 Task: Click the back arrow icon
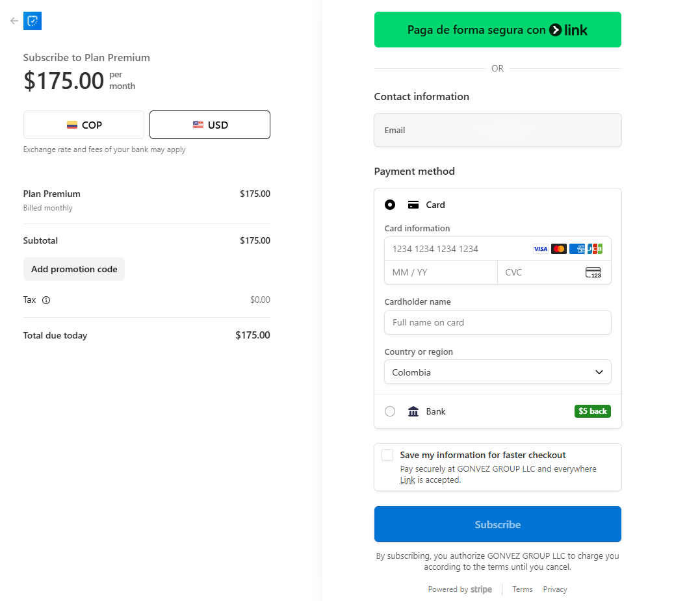click(x=14, y=21)
